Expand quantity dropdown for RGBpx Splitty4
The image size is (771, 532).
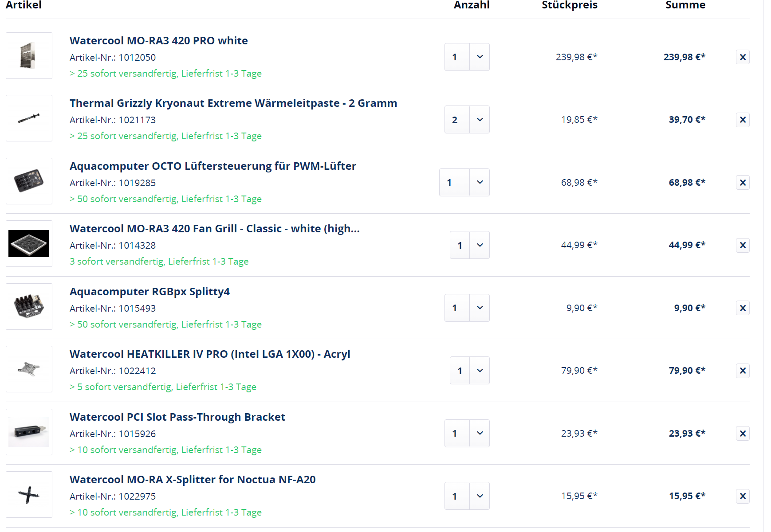pyautogui.click(x=480, y=308)
